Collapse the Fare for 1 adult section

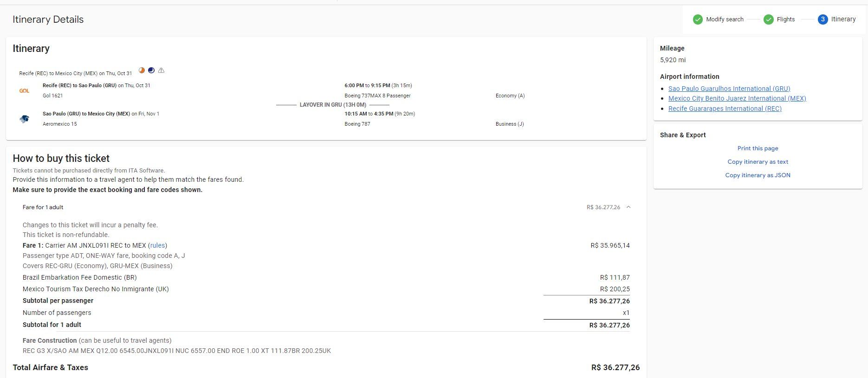coord(628,207)
